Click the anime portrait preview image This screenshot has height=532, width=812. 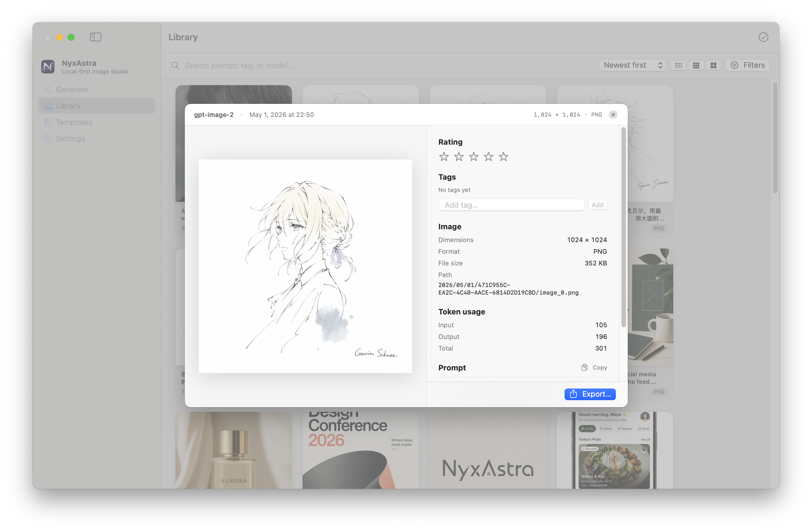[x=305, y=266]
